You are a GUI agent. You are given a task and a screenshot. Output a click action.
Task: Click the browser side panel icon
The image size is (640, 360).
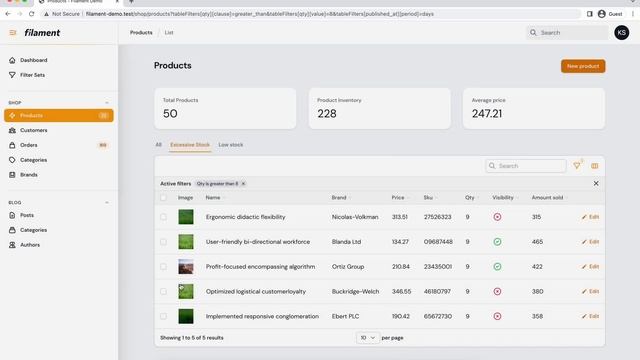tap(589, 14)
